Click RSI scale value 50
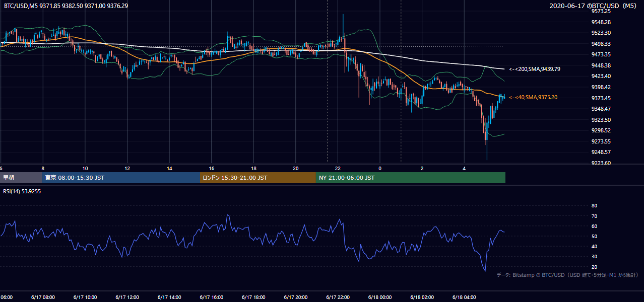 594,236
